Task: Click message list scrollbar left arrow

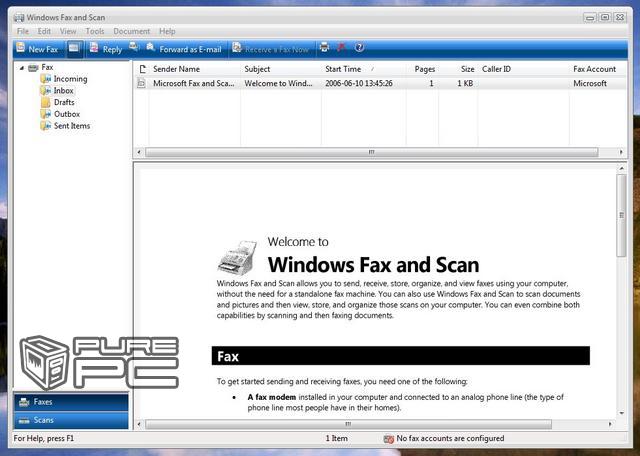Action: point(139,152)
